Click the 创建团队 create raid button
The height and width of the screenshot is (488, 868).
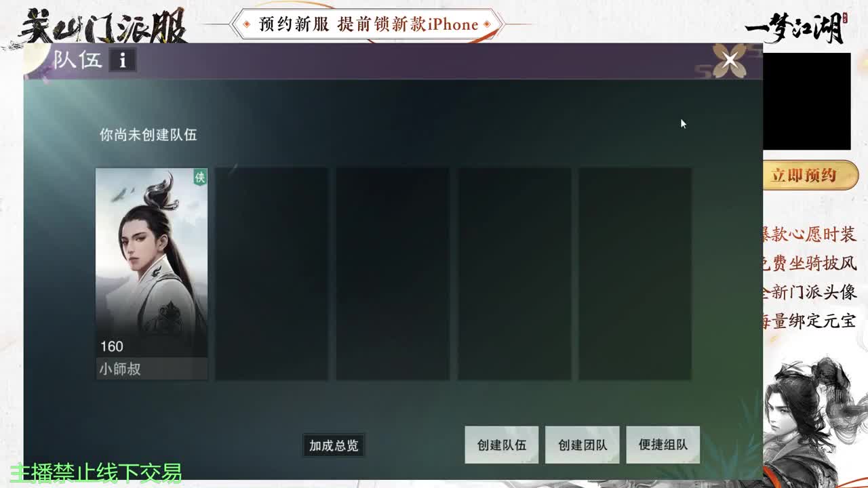582,445
